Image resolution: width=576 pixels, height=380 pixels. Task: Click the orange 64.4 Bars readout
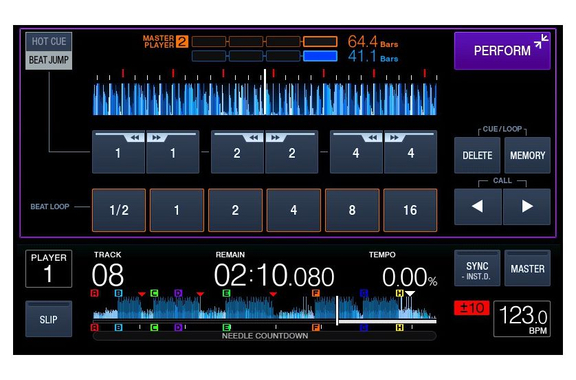coord(373,42)
